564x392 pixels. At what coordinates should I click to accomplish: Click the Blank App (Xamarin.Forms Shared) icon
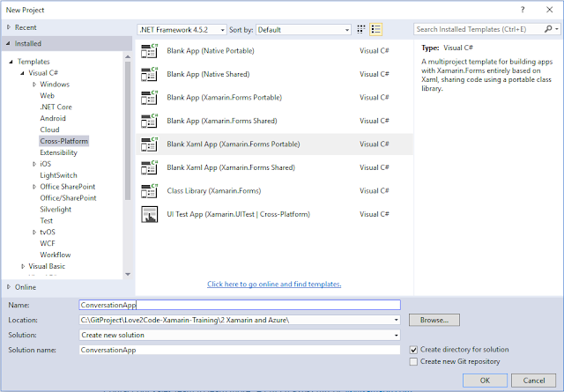pos(149,121)
